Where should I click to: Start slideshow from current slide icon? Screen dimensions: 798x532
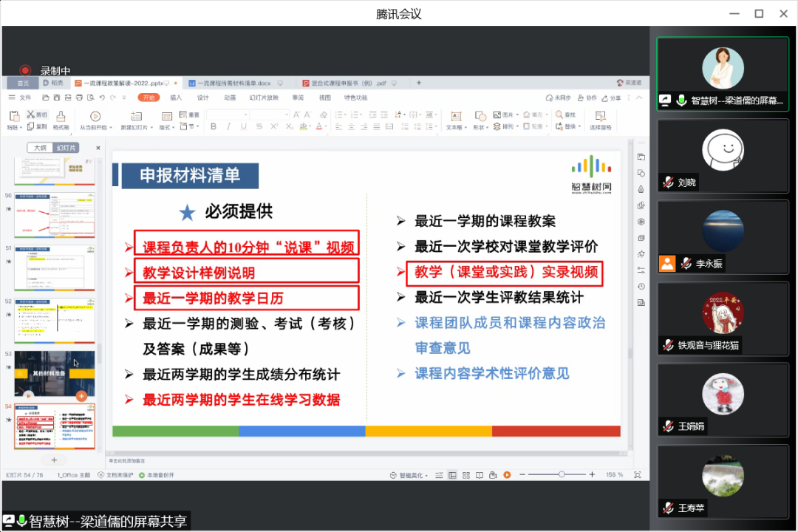click(x=95, y=116)
